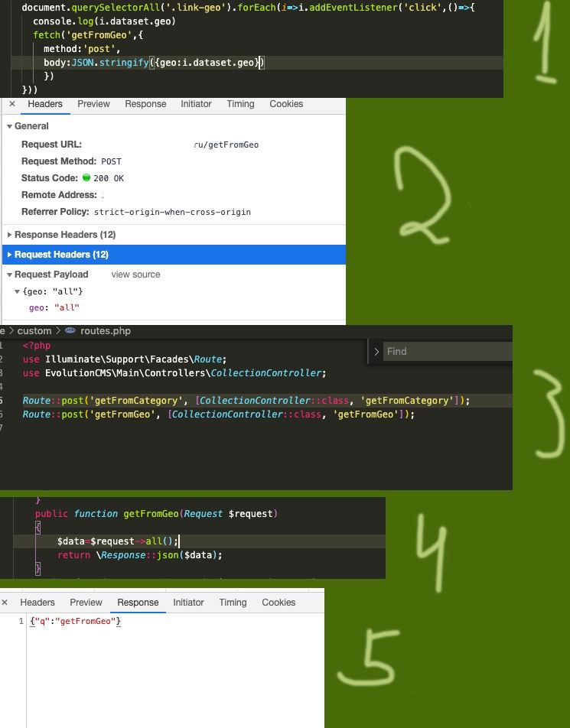The height and width of the screenshot is (728, 570).
Task: Close the lower response panel
Action: (5, 602)
